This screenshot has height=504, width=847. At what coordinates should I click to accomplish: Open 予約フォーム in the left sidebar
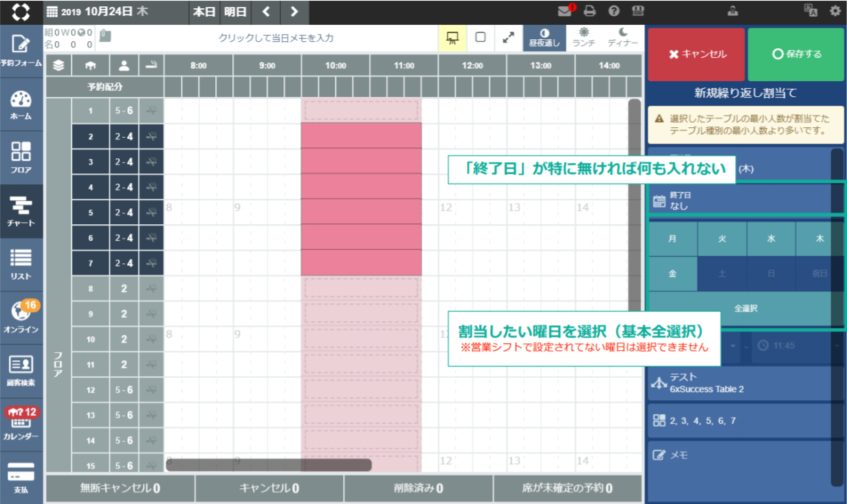(21, 51)
